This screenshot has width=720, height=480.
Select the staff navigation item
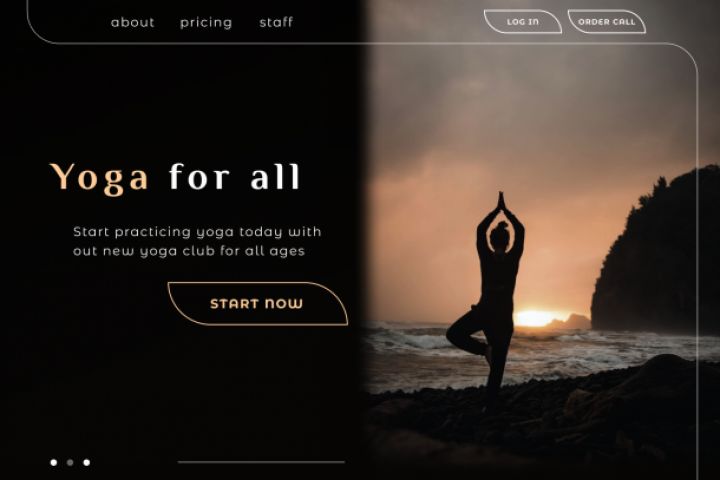coord(276,22)
